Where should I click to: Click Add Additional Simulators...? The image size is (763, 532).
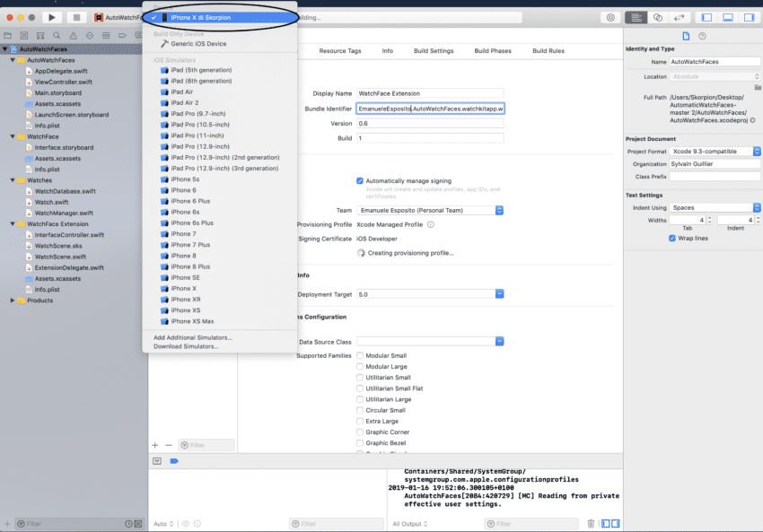pos(193,337)
